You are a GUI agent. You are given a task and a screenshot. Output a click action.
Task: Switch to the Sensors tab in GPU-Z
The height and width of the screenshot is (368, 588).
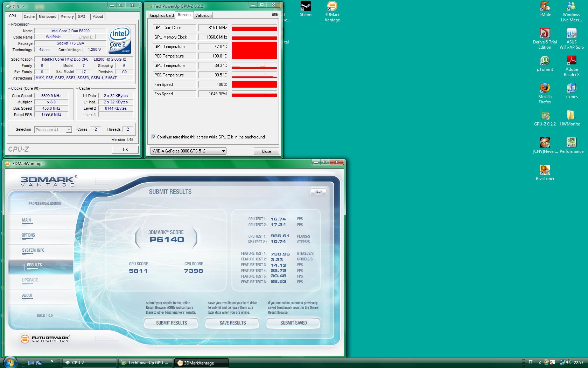pos(184,15)
